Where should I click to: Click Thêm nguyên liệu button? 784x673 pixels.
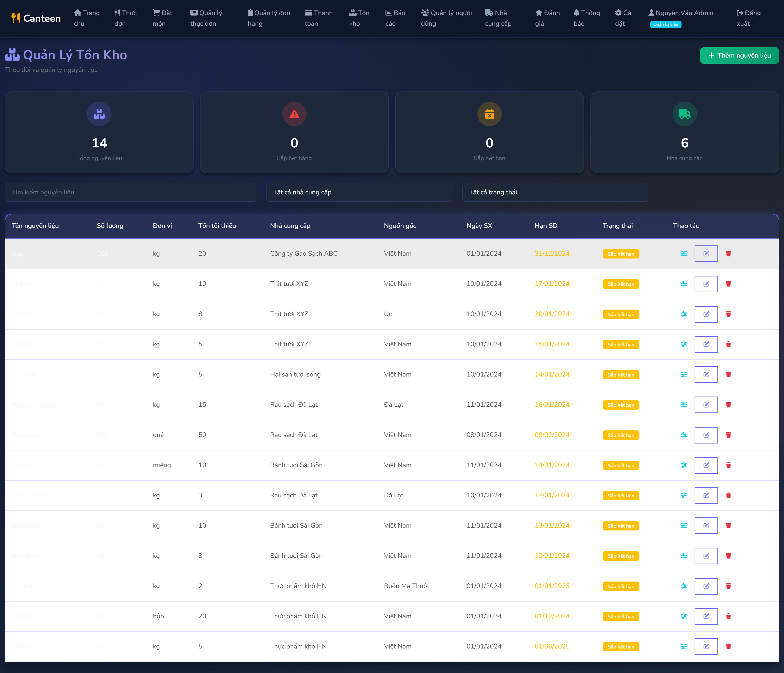[739, 55]
